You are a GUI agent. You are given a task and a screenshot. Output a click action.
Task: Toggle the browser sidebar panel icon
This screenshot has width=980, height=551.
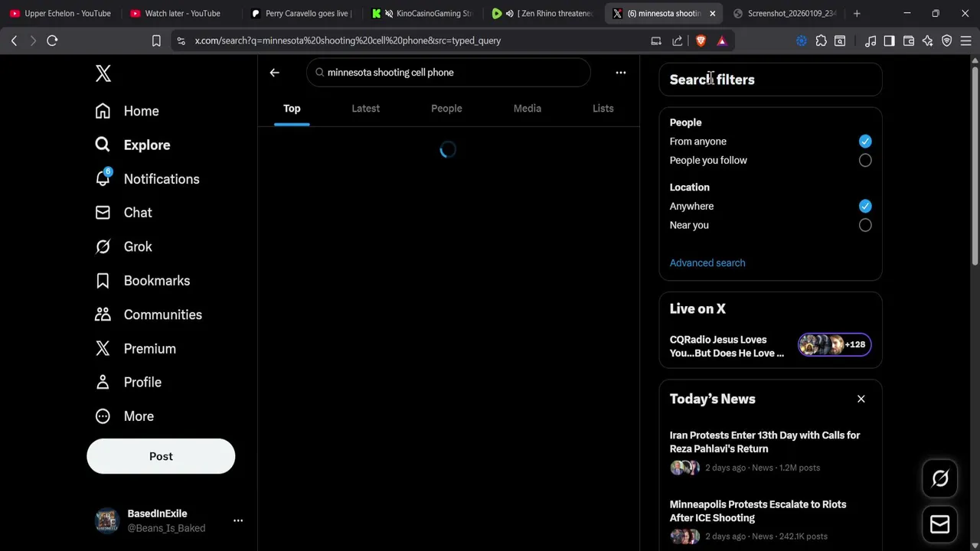889,41
